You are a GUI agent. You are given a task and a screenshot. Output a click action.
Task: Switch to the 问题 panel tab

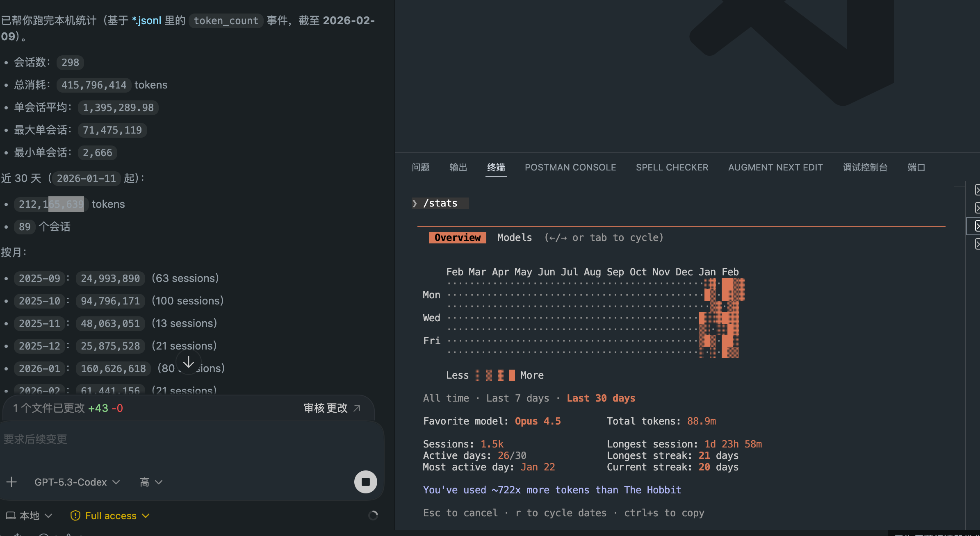420,167
